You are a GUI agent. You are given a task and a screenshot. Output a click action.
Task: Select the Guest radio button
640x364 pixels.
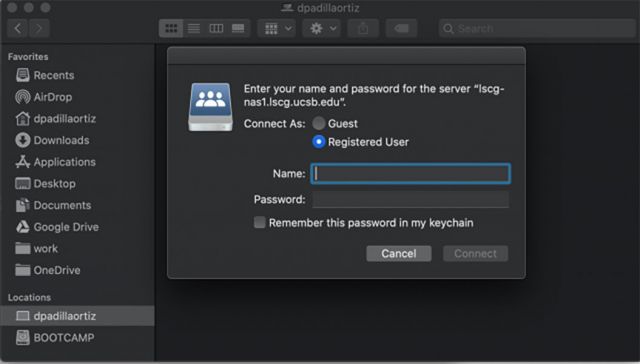point(319,123)
